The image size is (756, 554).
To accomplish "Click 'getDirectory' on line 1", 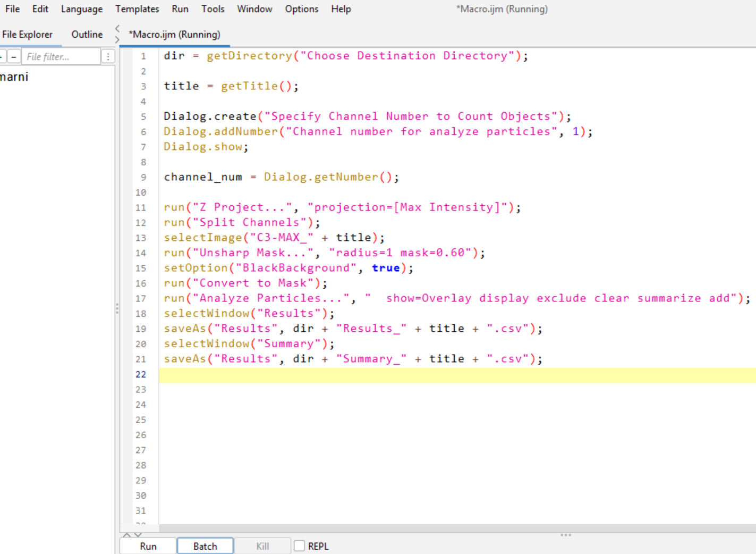I will click(249, 56).
